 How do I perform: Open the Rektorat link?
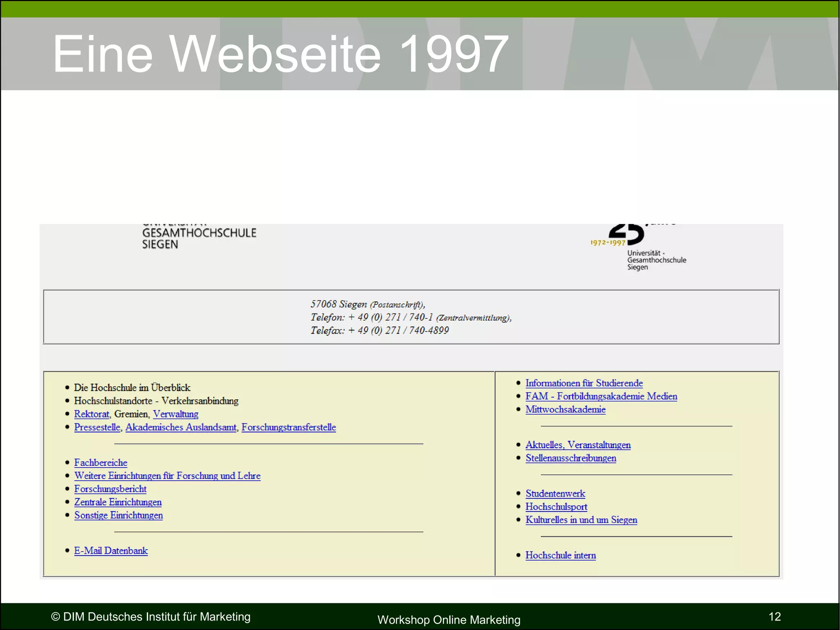pyautogui.click(x=91, y=414)
